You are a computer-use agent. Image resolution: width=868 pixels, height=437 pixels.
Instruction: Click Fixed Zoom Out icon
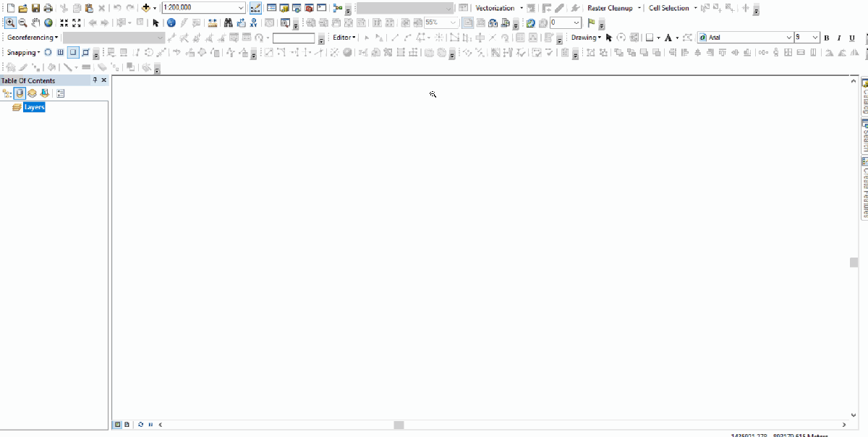tap(76, 22)
